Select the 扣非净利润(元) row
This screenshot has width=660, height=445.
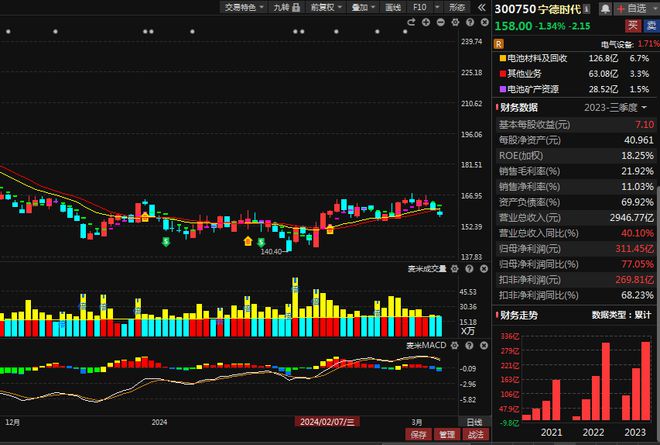(x=576, y=280)
